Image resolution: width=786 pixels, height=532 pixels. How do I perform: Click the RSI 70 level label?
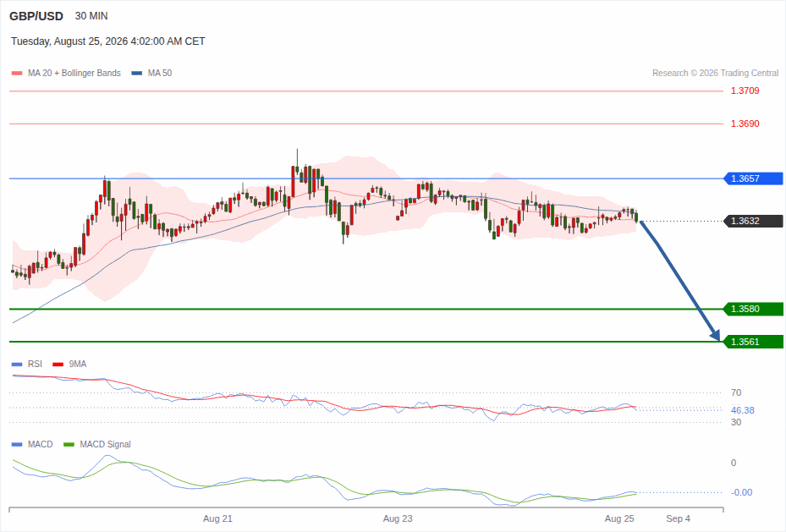click(736, 392)
